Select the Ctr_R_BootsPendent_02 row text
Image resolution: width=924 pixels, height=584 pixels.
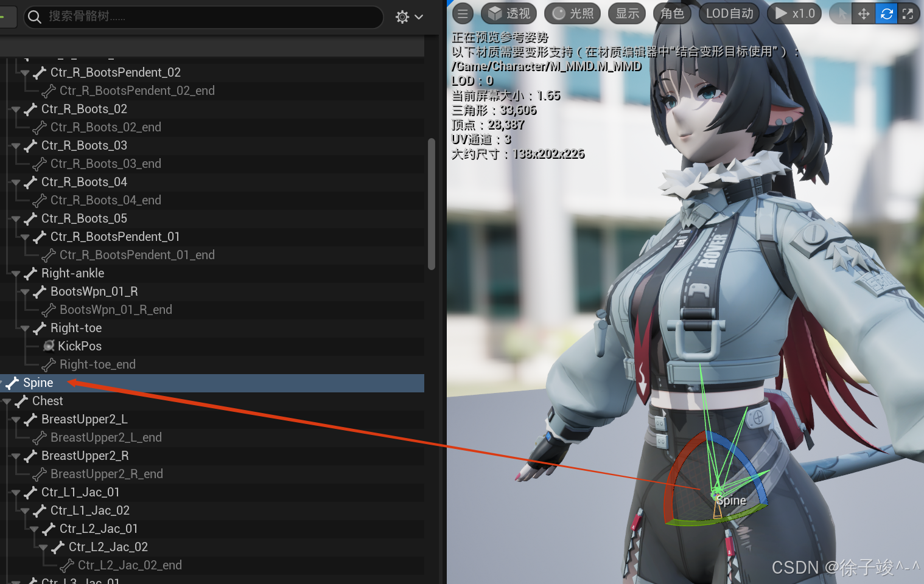(x=116, y=72)
